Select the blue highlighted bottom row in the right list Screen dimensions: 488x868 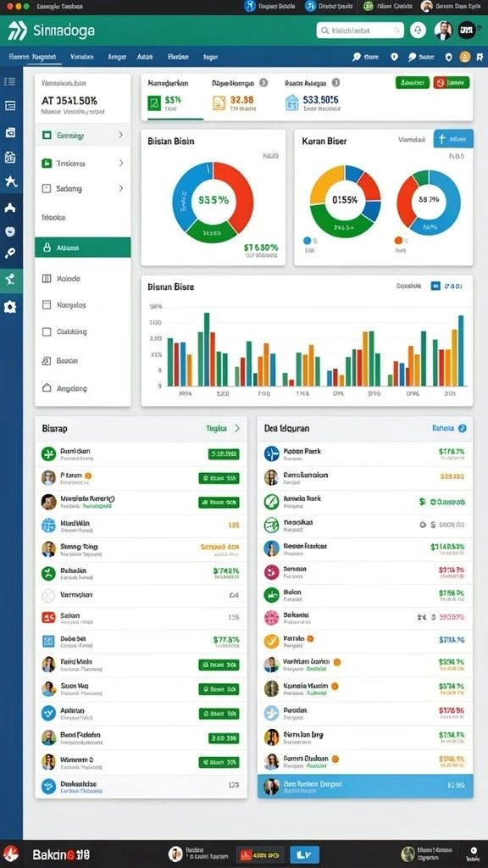(365, 786)
